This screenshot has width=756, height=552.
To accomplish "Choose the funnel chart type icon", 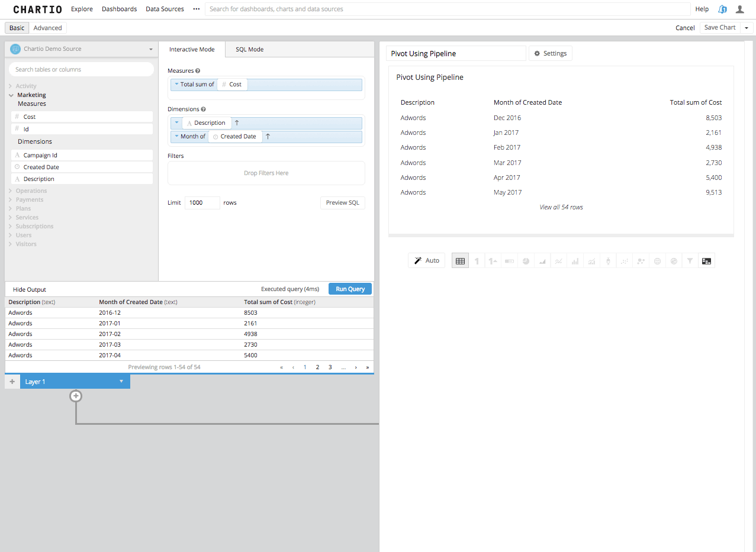I will (x=690, y=260).
